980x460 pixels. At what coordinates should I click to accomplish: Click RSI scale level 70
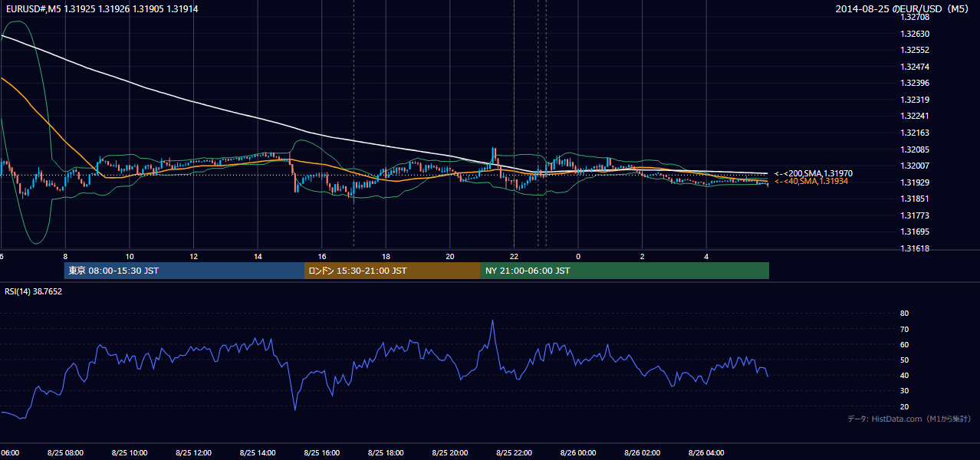coord(904,329)
